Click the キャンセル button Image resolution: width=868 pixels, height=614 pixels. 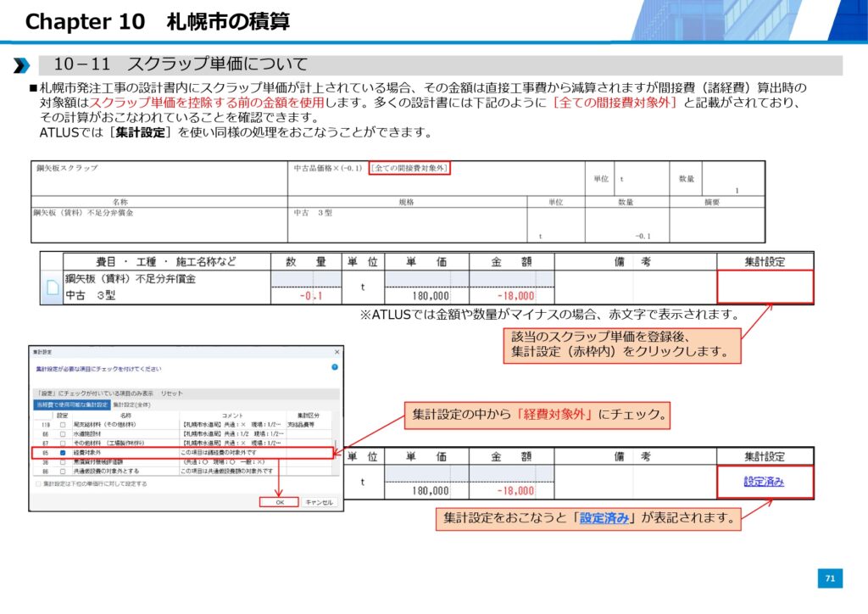pyautogui.click(x=320, y=502)
